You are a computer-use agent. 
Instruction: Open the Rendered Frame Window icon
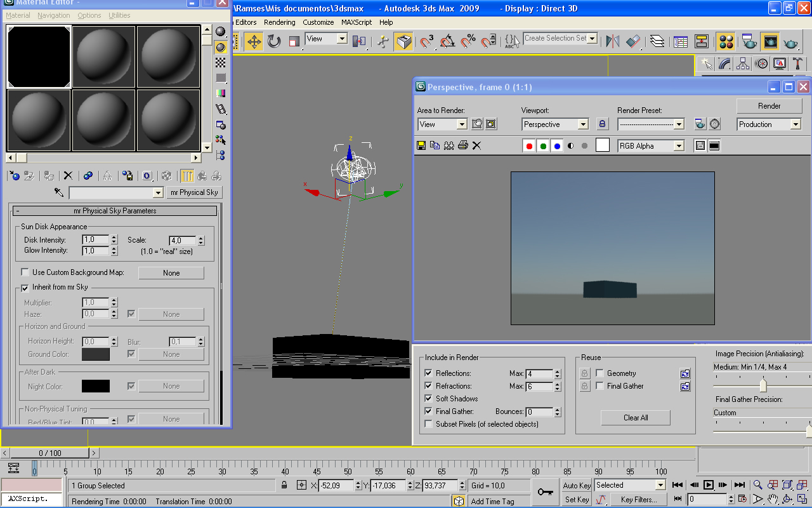770,42
